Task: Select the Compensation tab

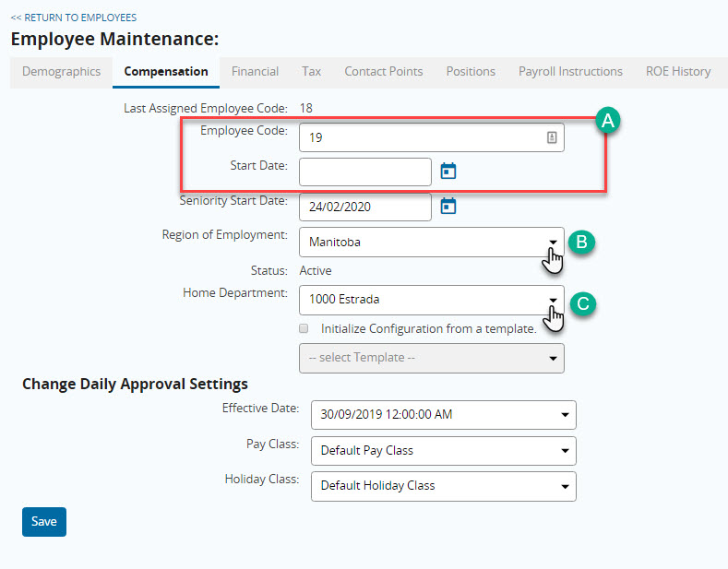Action: tap(166, 72)
